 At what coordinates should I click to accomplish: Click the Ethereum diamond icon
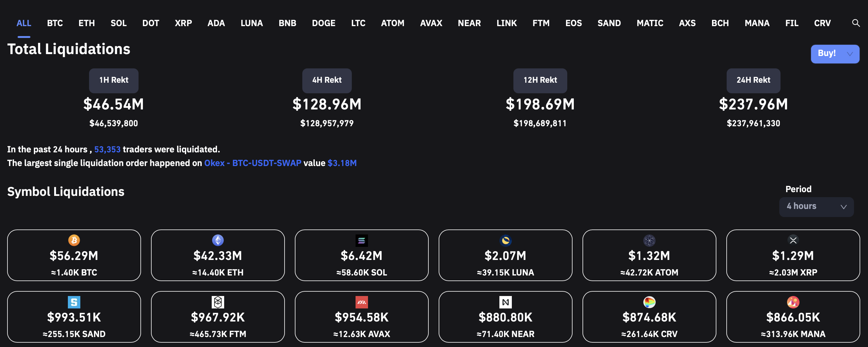click(218, 240)
